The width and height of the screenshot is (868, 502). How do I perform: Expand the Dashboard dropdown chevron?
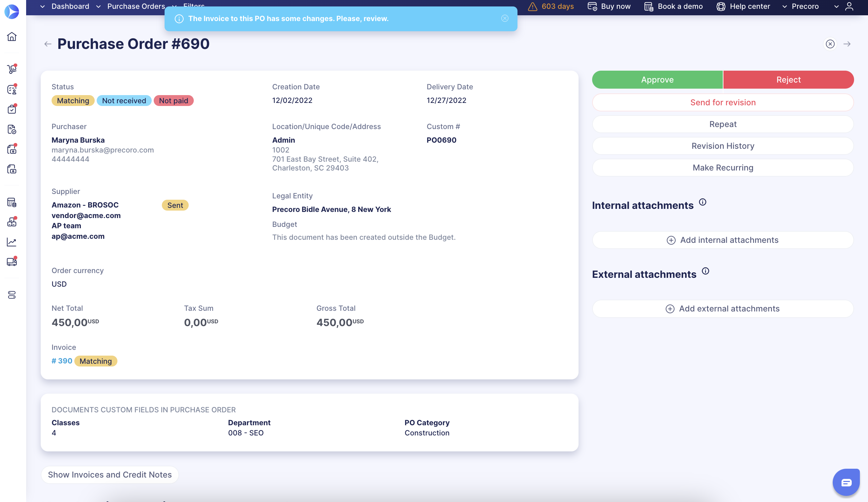point(42,6)
